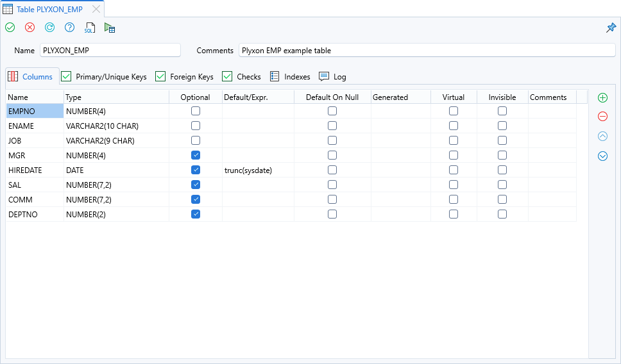Select the COMM name cell
Screen dimensions: 621x364
(x=35, y=199)
